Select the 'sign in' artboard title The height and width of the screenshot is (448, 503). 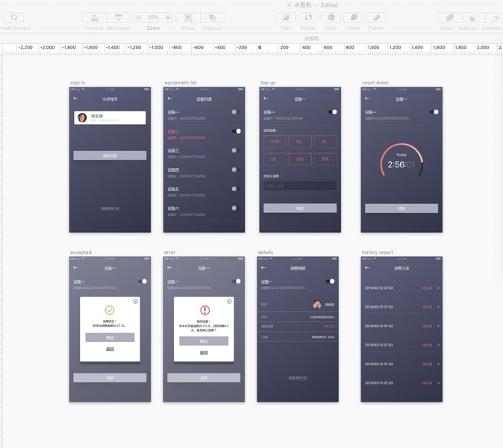click(x=78, y=83)
